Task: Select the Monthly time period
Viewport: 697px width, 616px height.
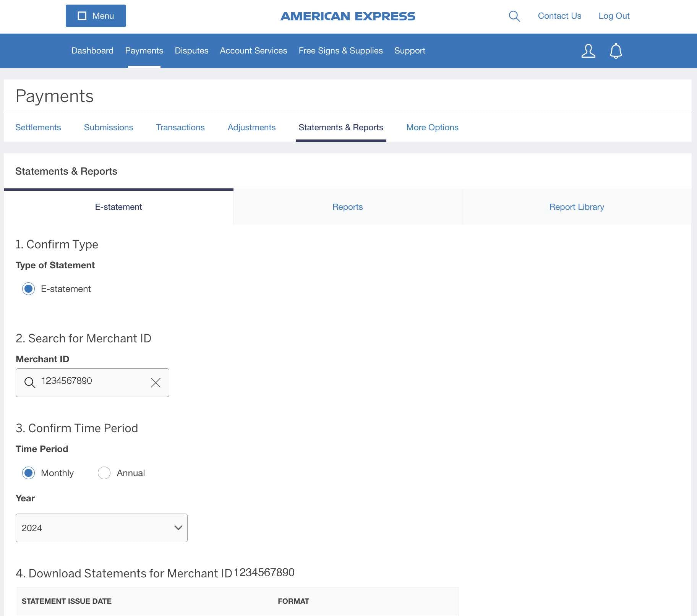Action: pyautogui.click(x=28, y=473)
